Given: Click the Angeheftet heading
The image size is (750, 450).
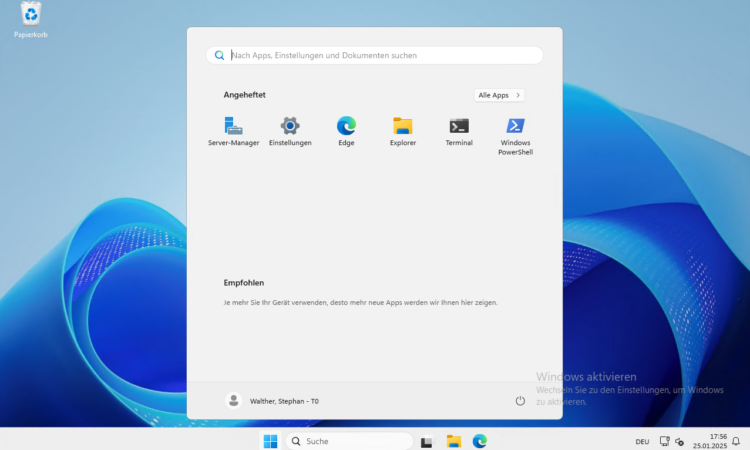Looking at the screenshot, I should (244, 95).
